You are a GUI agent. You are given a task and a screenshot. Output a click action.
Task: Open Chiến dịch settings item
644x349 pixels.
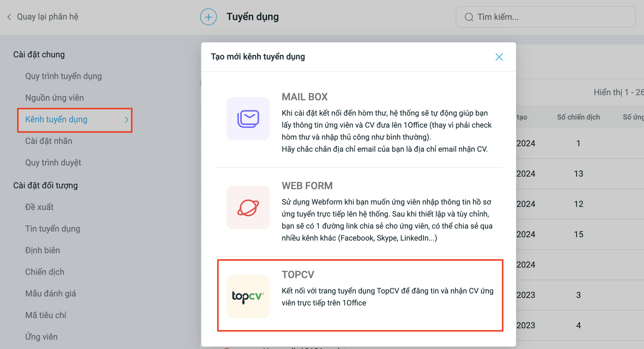click(x=45, y=272)
